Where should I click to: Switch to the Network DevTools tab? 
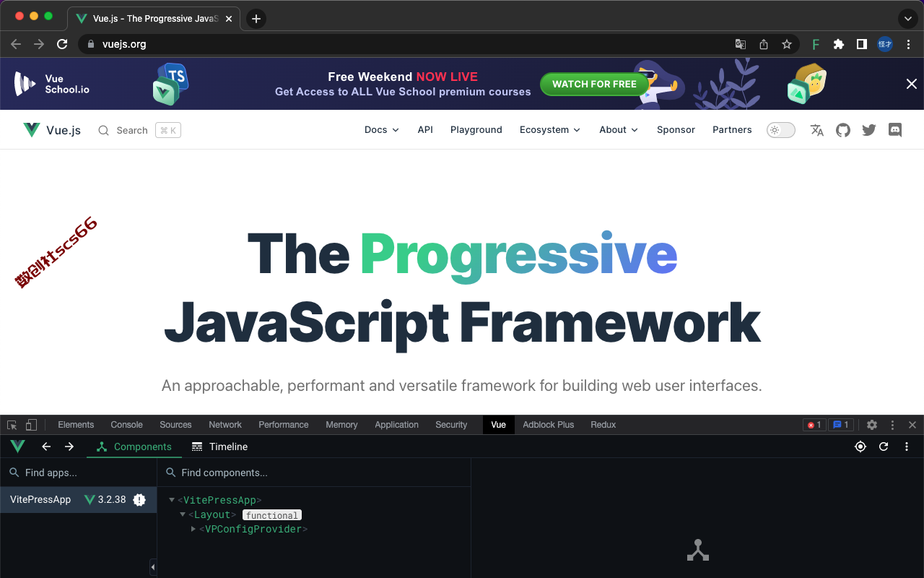click(225, 425)
